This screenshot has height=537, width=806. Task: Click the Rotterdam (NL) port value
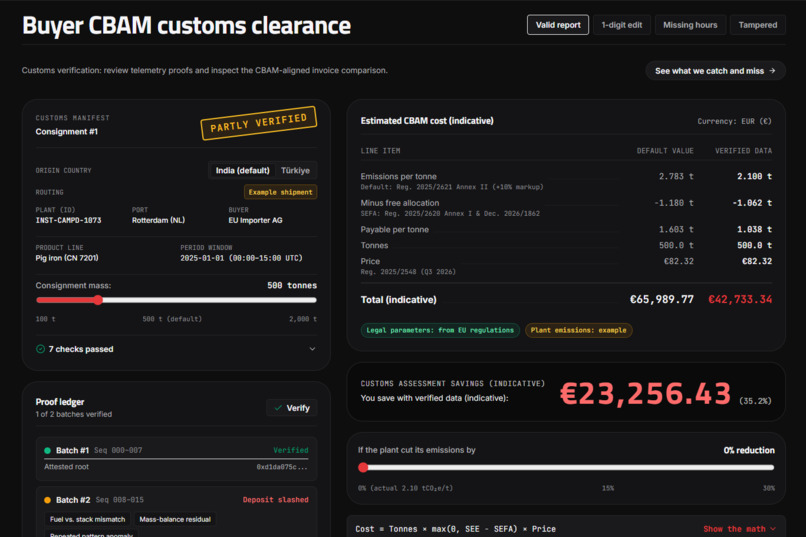(x=158, y=220)
